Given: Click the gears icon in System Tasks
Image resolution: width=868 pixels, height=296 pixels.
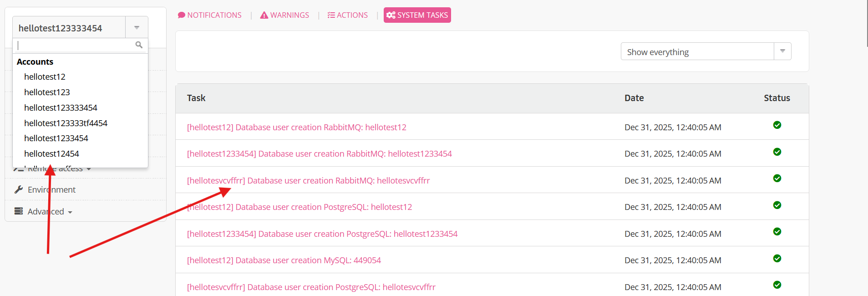Looking at the screenshot, I should click(x=391, y=15).
